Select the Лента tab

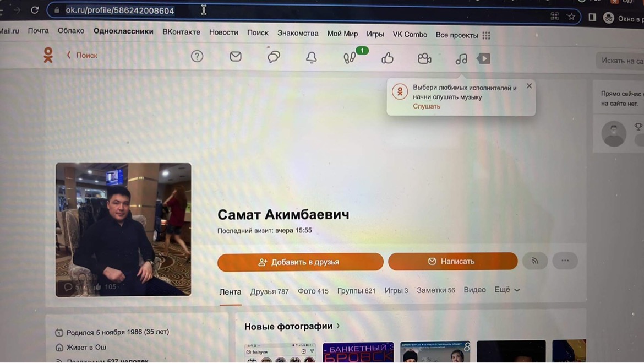tap(231, 292)
